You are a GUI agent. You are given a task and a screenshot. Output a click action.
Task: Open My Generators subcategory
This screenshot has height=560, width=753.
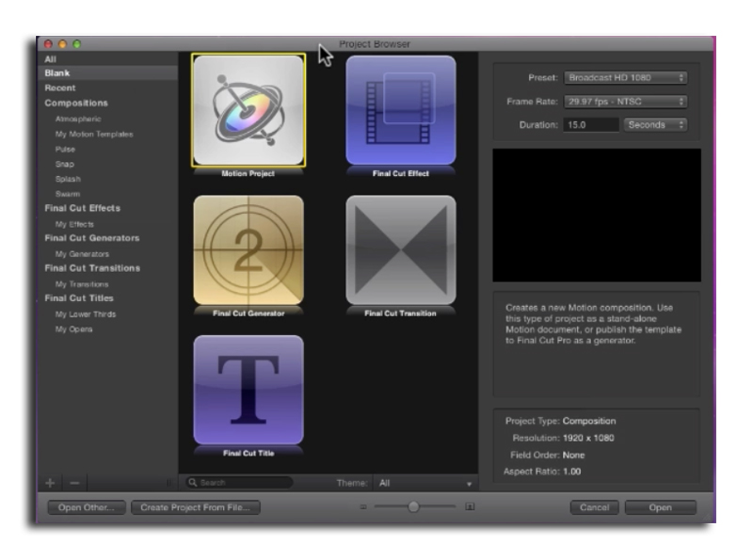click(x=82, y=254)
